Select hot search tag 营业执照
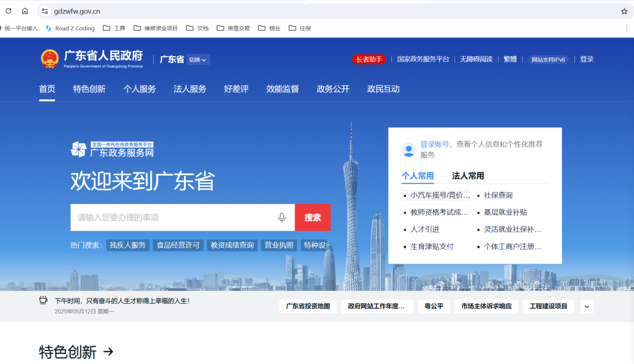Screen dimensions: 634x364 tap(279, 245)
